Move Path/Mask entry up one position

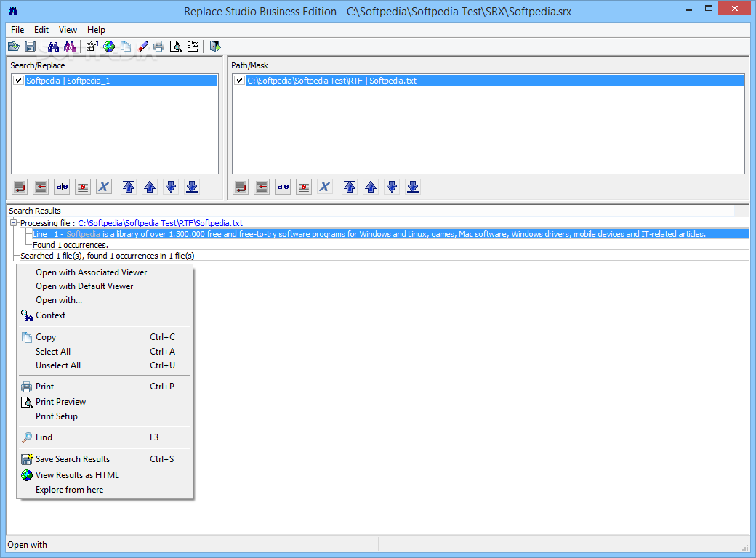tap(371, 187)
